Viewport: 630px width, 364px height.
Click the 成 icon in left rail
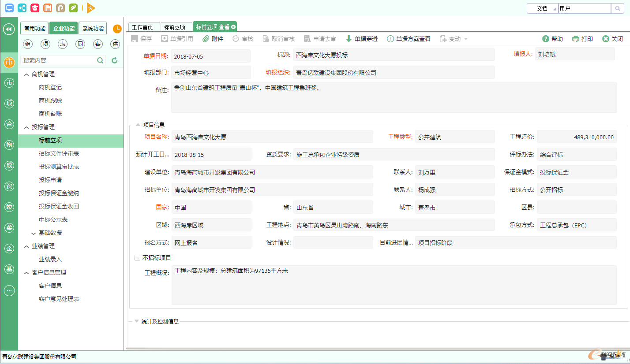coord(9,165)
